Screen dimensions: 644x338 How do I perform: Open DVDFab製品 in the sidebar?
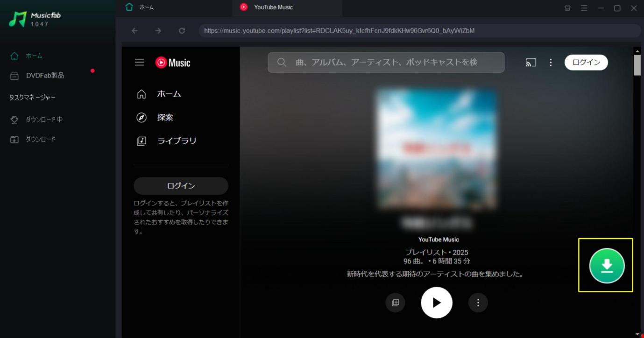click(37, 76)
